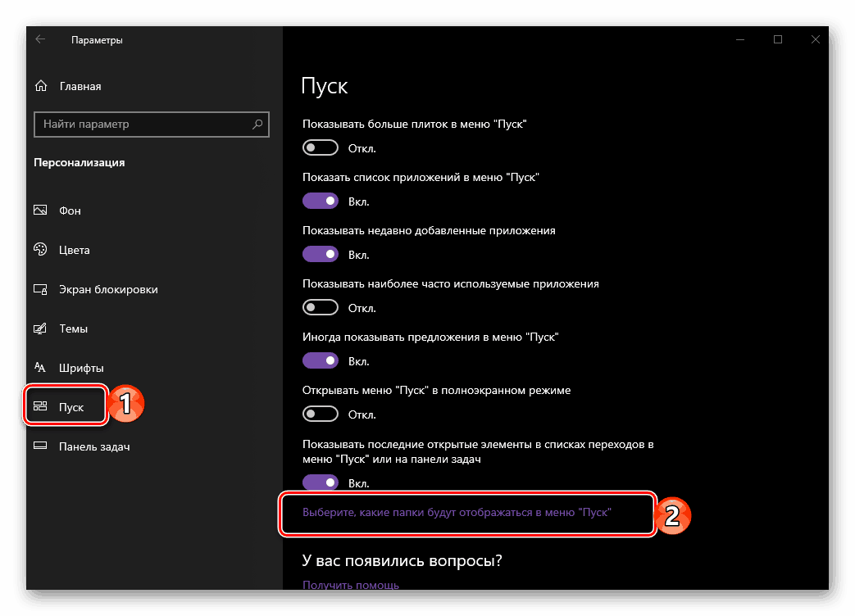This screenshot has height=616, width=855.
Task: Enable most used apps toggle
Action: click(321, 307)
